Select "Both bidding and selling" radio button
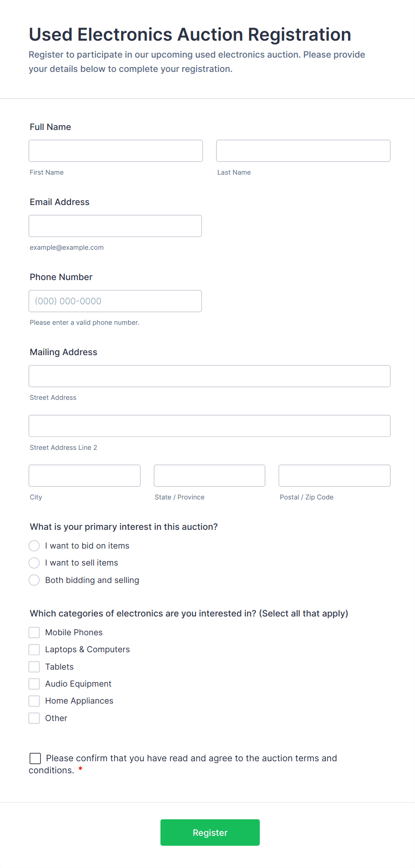The height and width of the screenshot is (868, 415). tap(34, 580)
